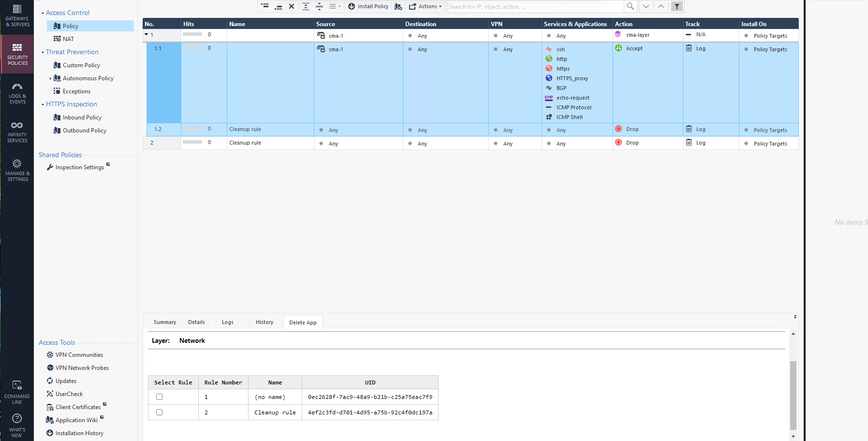
Task: Click the Services & Applications column header
Action: pos(577,24)
